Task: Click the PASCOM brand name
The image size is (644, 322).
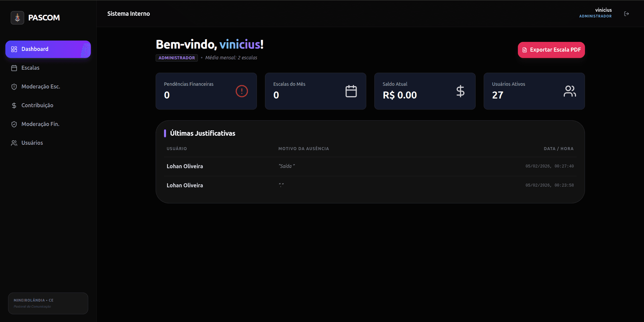Action: tap(44, 18)
